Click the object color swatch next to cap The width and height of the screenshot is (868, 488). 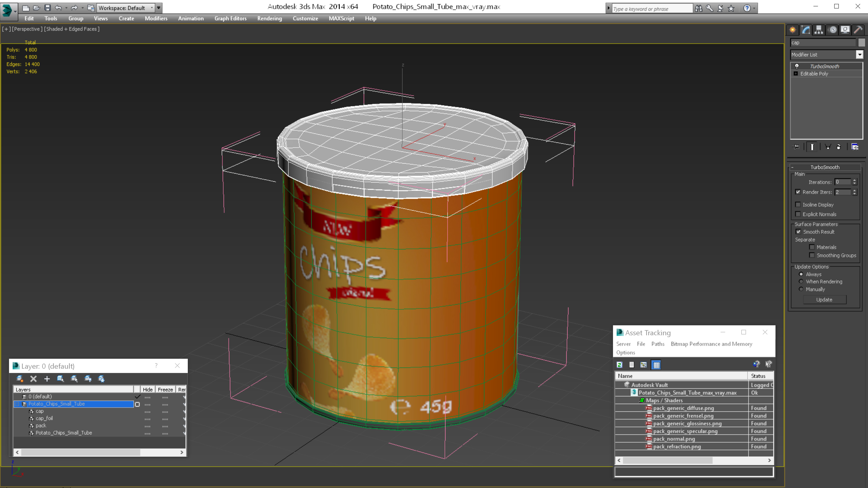click(861, 43)
